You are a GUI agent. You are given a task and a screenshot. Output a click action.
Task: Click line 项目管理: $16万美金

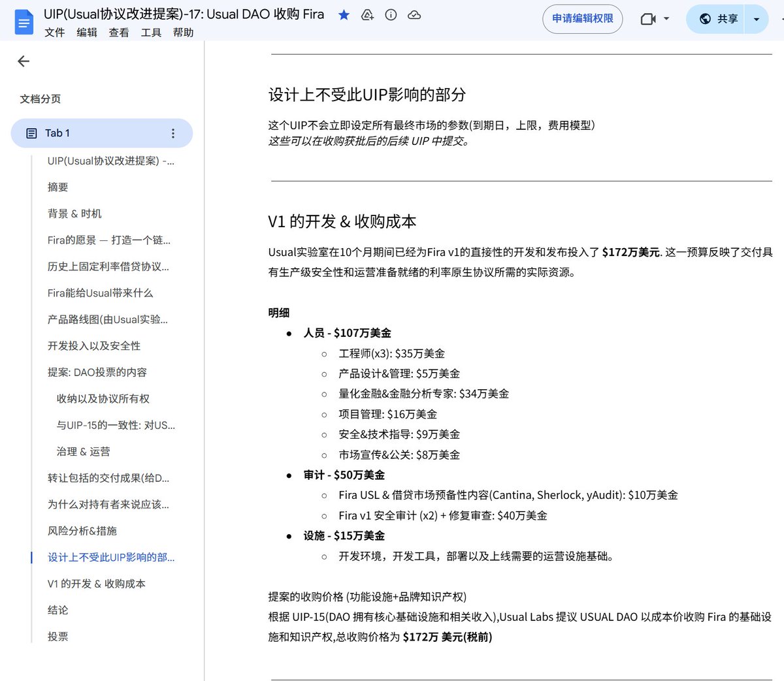click(x=388, y=414)
